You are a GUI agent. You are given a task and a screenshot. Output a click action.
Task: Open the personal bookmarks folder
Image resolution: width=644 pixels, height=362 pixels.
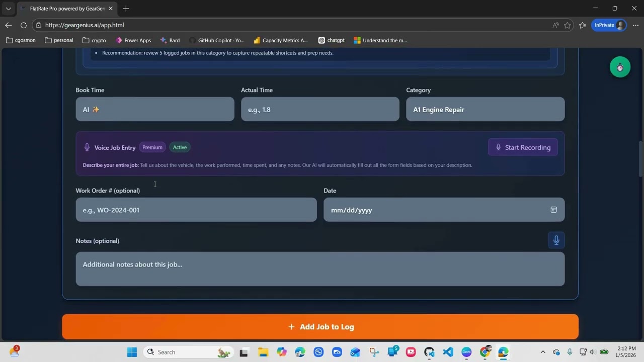point(59,40)
